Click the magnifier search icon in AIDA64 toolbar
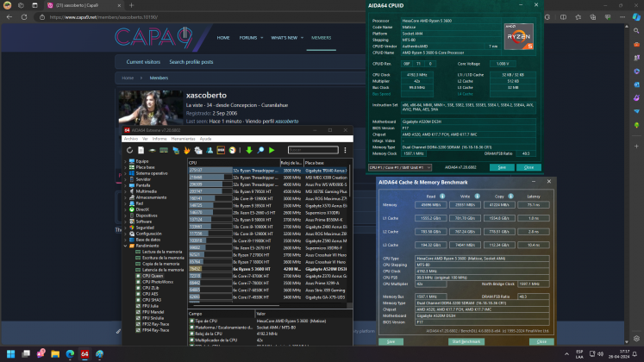This screenshot has height=362, width=644. (x=260, y=150)
